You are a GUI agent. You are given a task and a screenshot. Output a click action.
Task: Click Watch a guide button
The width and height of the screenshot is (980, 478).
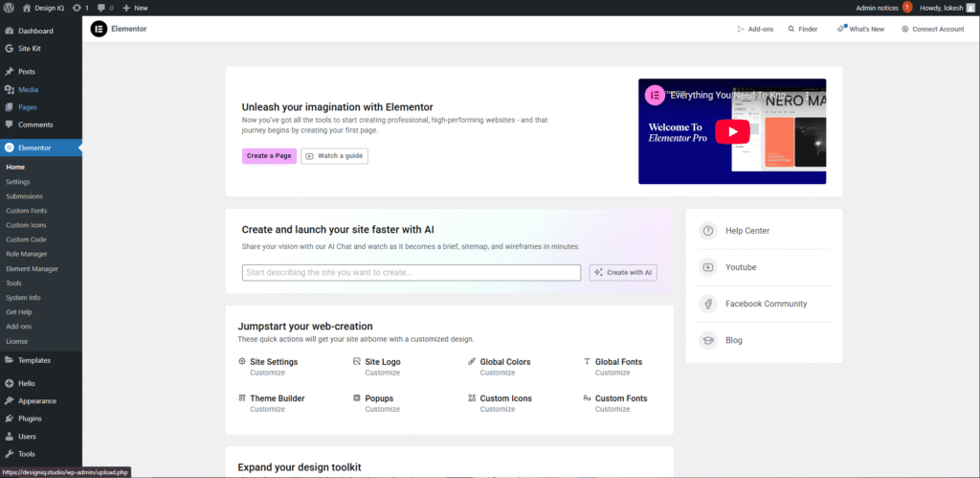click(x=334, y=156)
